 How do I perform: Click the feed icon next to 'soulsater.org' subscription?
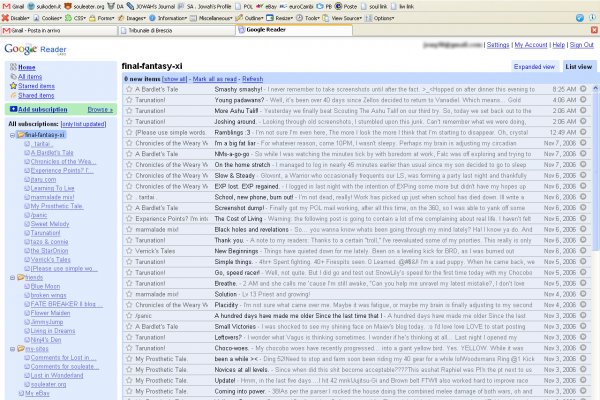[27, 384]
